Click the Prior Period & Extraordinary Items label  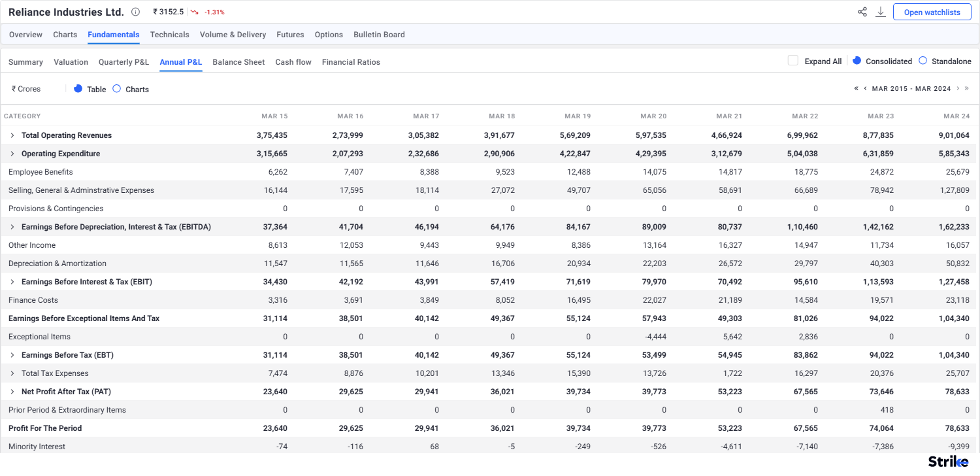[x=67, y=410]
